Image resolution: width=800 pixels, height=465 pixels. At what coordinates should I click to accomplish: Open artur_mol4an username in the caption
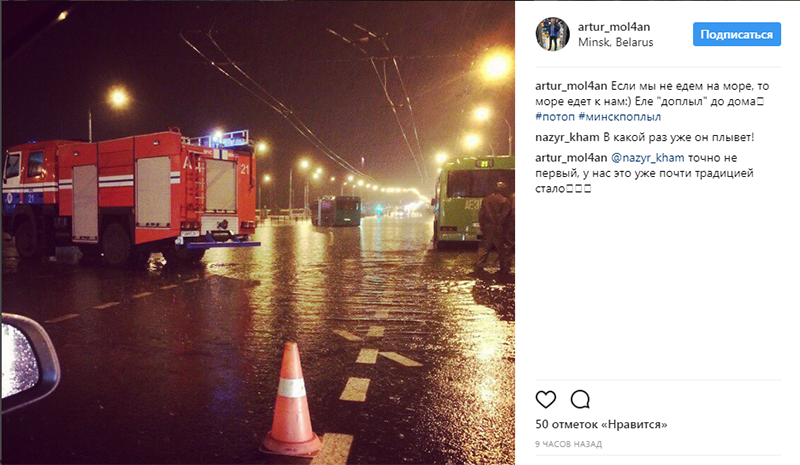click(571, 86)
